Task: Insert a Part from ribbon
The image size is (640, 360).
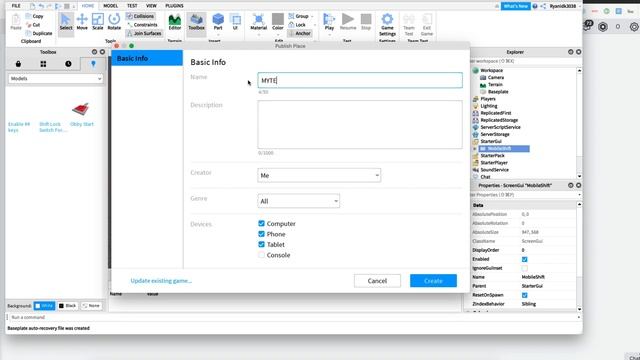Action: (x=218, y=22)
